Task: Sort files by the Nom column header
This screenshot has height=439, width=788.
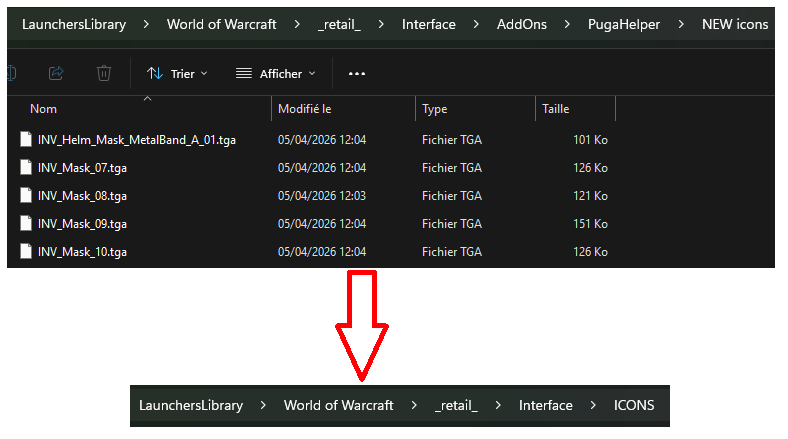Action: point(43,109)
